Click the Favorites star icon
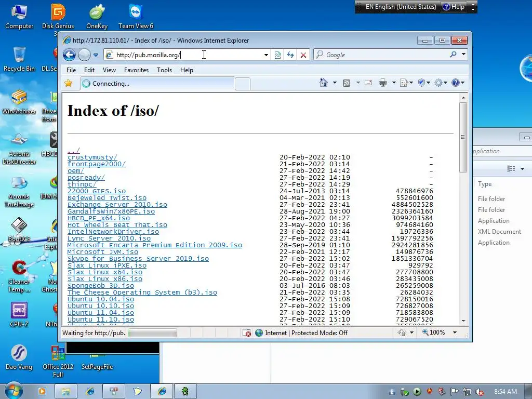 click(69, 83)
